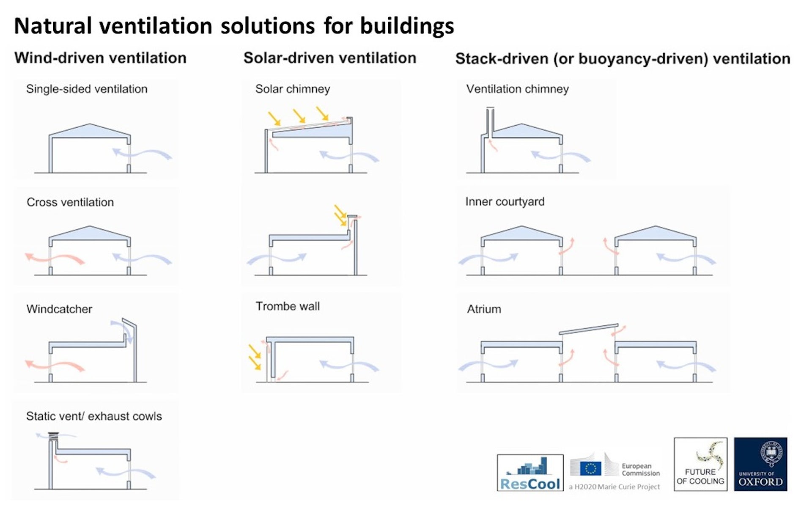The height and width of the screenshot is (509, 812).
Task: Select the single-sided ventilation diagram
Action: pos(91,129)
